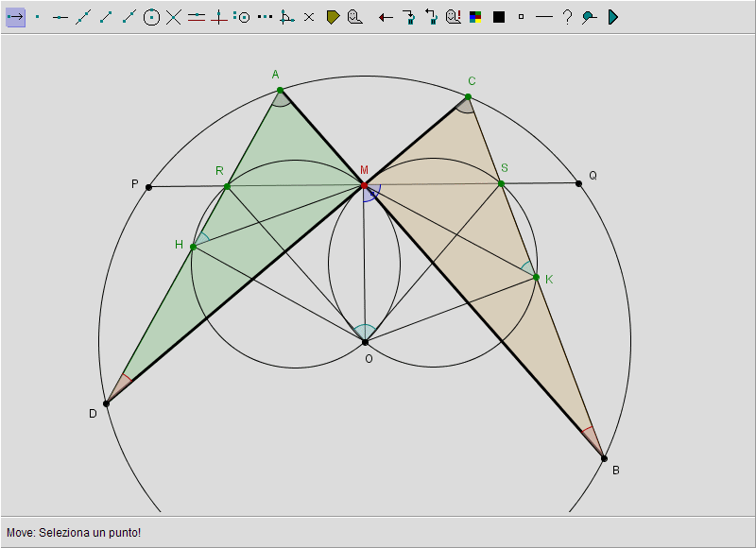Click the run macro icon
The width and height of the screenshot is (756, 548).
tap(409, 17)
